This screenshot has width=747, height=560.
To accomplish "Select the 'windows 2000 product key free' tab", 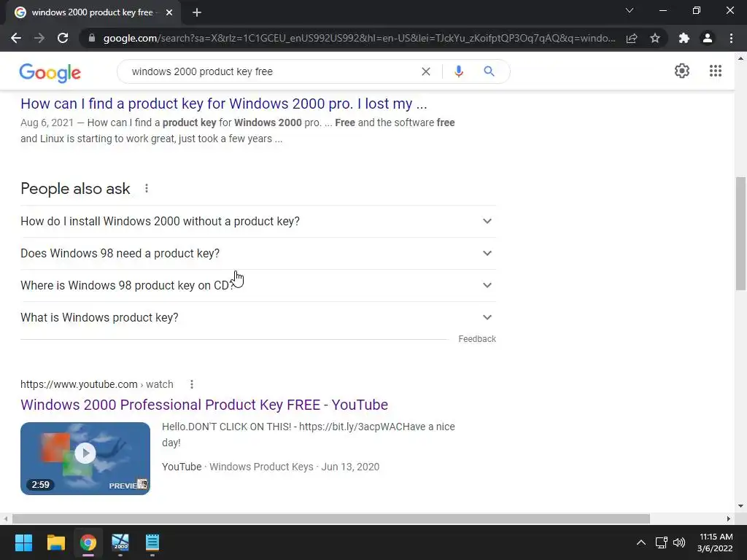I will [93, 12].
